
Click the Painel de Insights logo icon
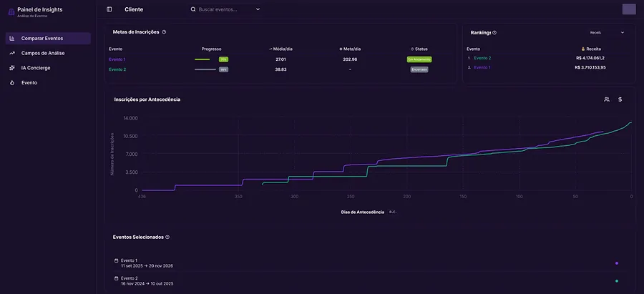11,12
